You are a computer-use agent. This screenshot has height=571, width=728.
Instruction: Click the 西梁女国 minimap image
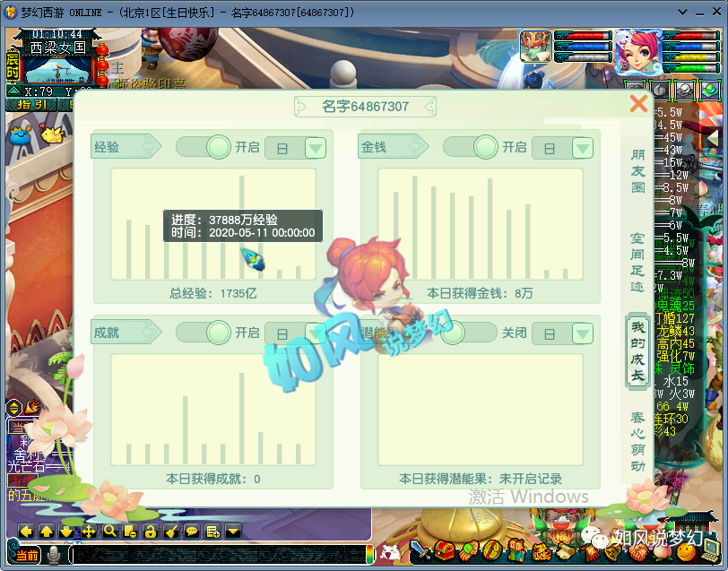pyautogui.click(x=57, y=70)
